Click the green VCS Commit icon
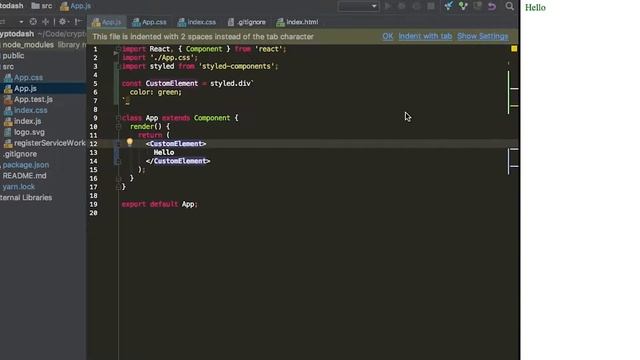The image size is (640, 360). [x=463, y=6]
